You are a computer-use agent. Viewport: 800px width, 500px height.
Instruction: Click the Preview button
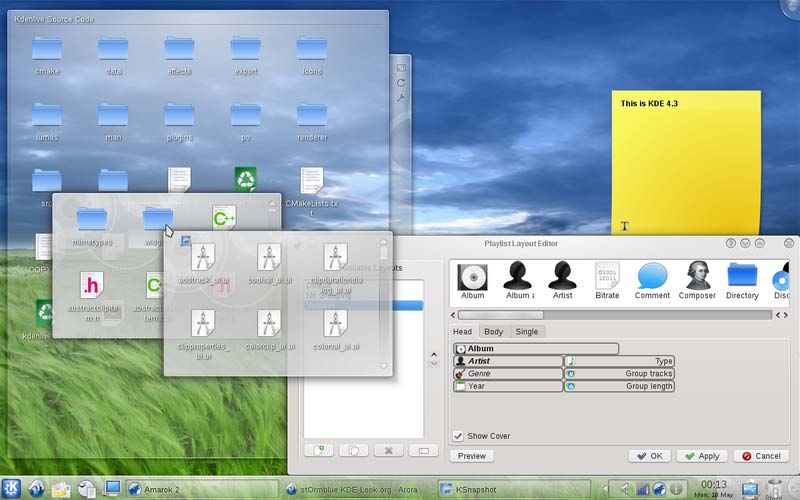(471, 456)
